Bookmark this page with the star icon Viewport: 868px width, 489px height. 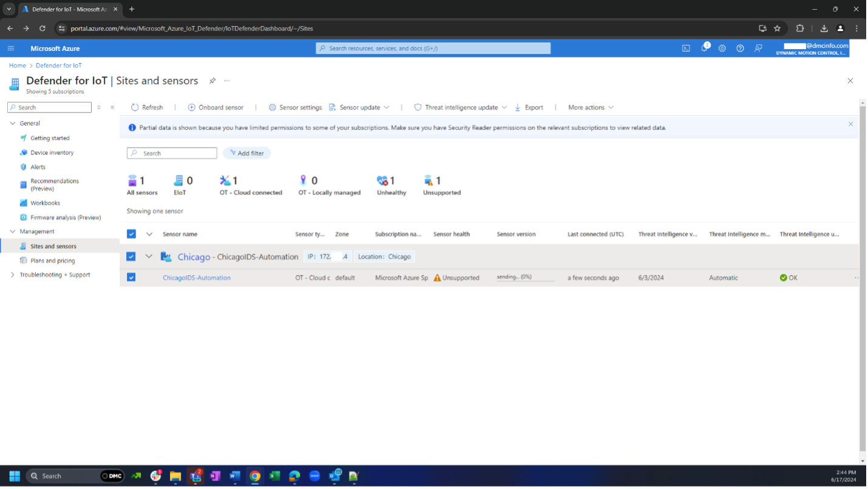coord(778,29)
